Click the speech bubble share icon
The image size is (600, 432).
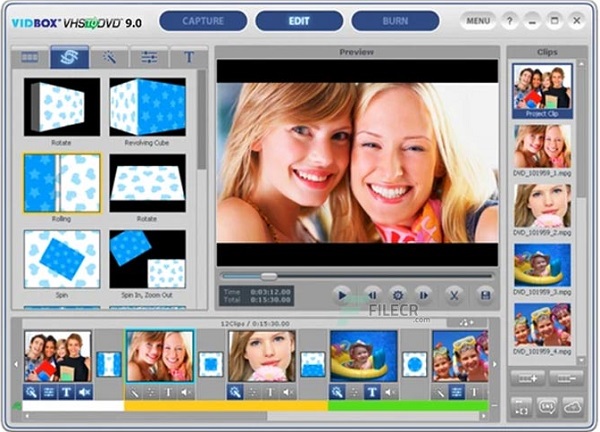(x=547, y=408)
